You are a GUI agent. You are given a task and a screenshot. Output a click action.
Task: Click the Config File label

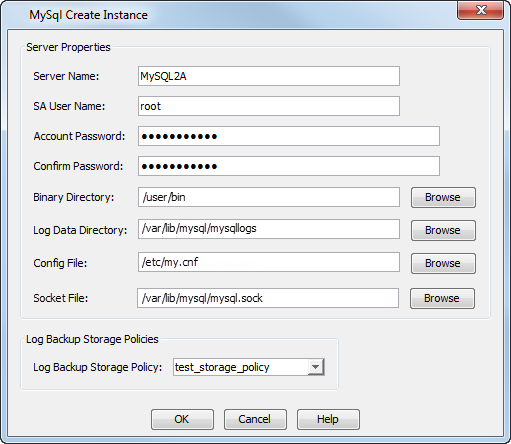pos(60,263)
